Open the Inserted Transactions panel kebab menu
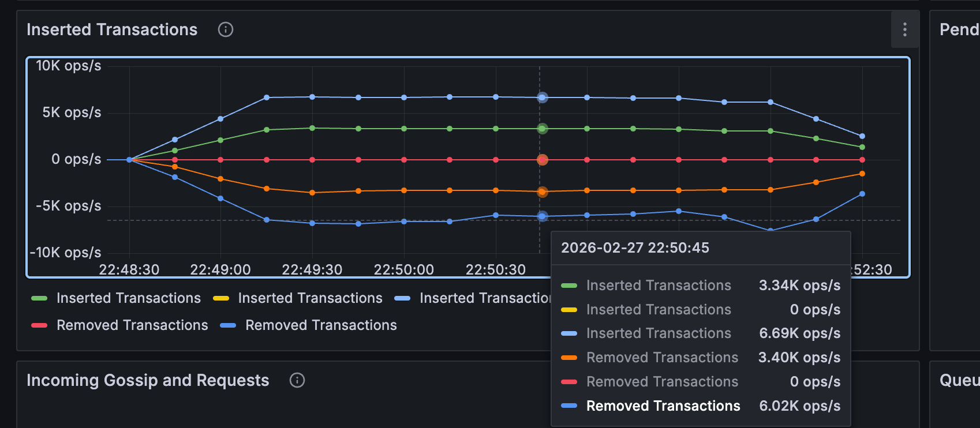Image resolution: width=980 pixels, height=428 pixels. point(904,29)
